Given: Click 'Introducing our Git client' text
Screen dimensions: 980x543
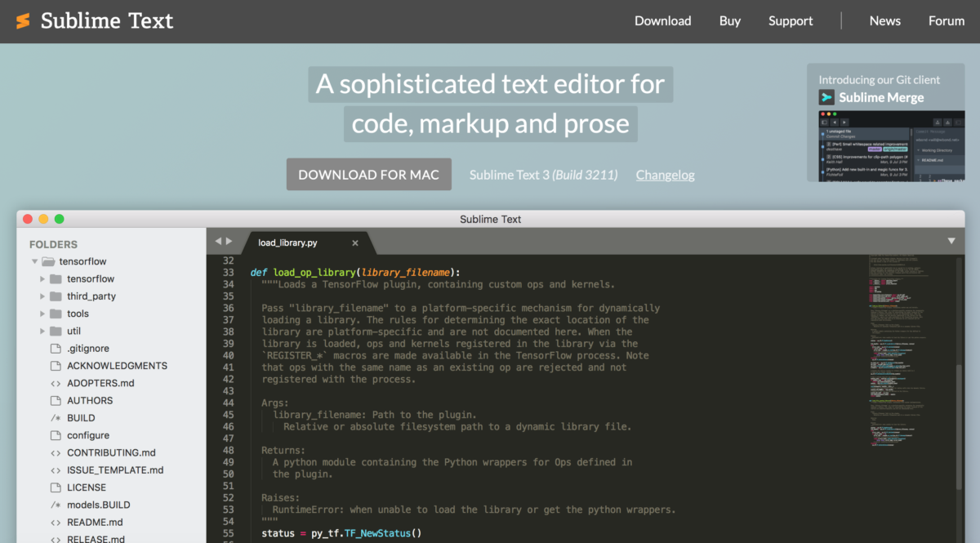Looking at the screenshot, I should coord(880,80).
